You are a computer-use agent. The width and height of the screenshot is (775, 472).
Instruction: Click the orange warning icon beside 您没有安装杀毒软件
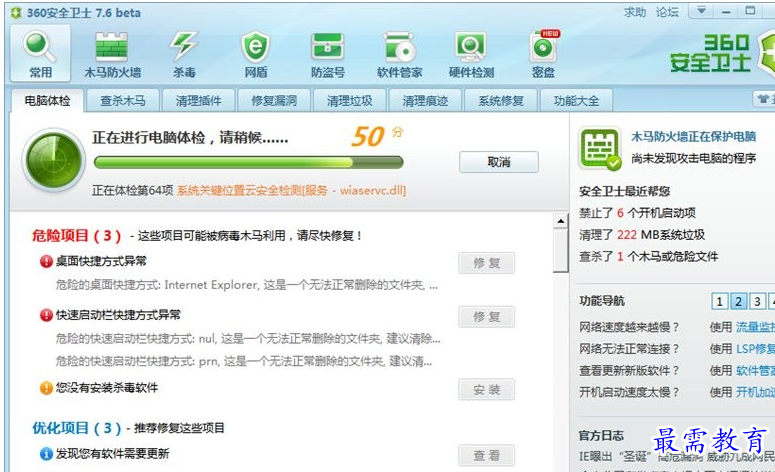46,388
